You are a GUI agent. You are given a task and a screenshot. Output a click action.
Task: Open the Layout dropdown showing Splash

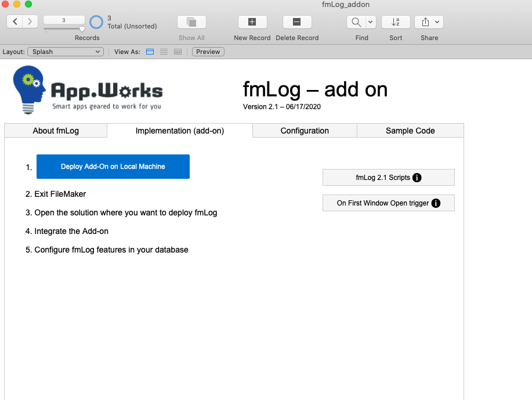(x=66, y=52)
